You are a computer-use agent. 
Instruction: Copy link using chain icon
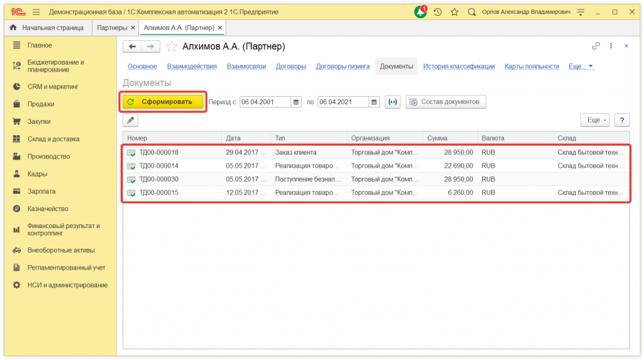(x=596, y=46)
